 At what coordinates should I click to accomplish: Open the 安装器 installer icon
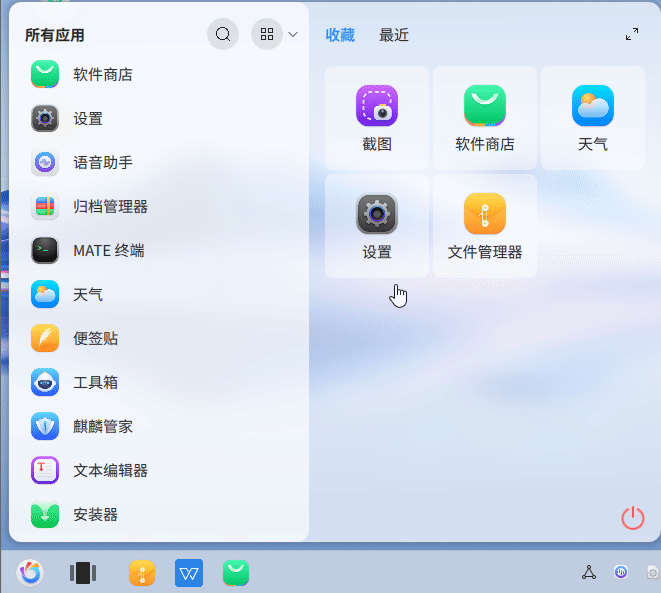point(45,514)
